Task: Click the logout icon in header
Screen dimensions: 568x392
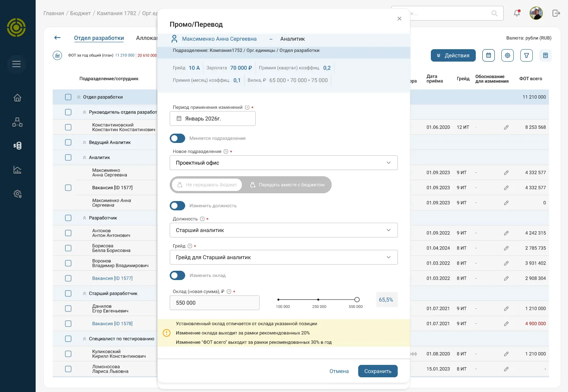Action: [x=556, y=13]
